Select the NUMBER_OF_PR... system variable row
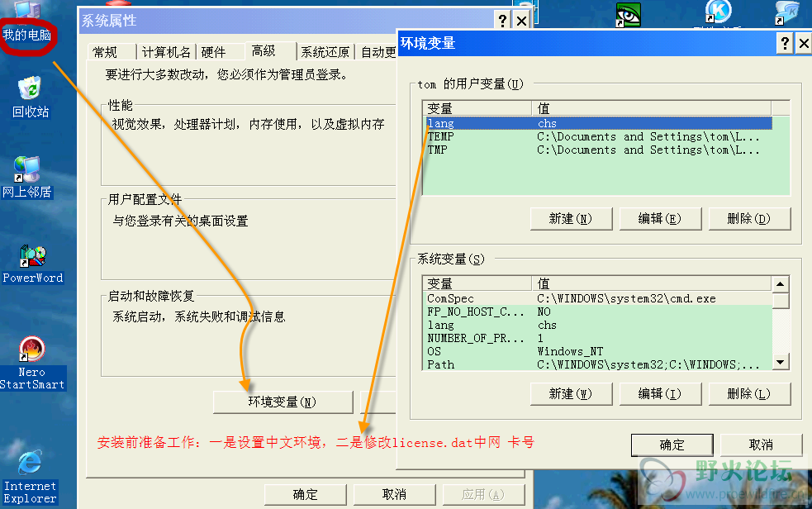The height and width of the screenshot is (509, 812). coord(598,338)
